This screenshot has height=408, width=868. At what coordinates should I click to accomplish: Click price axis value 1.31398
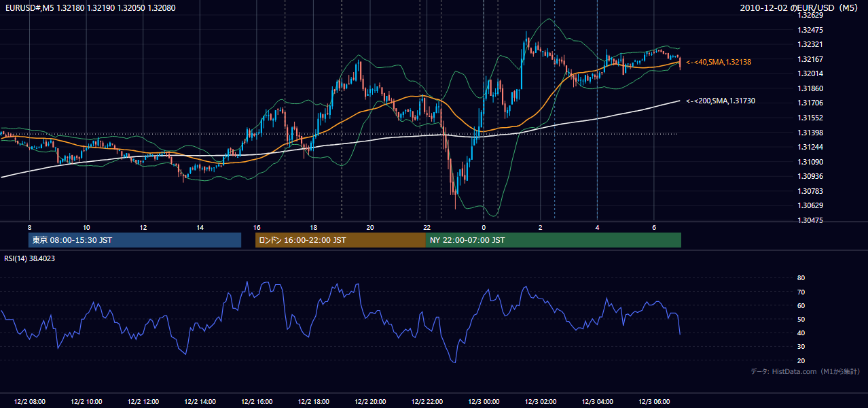click(x=811, y=133)
